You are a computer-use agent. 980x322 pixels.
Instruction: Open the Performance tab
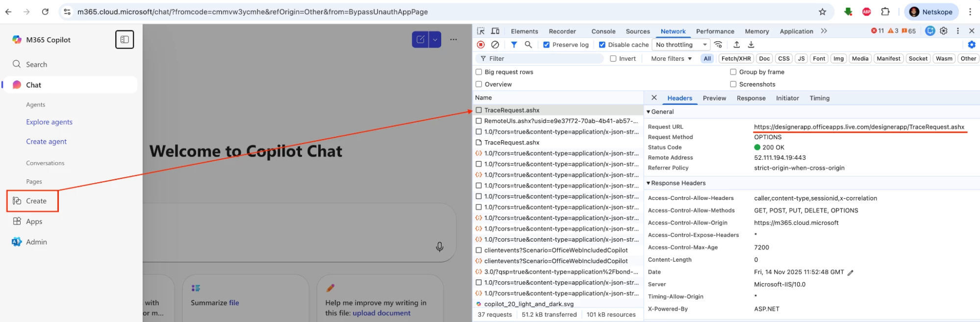715,31
